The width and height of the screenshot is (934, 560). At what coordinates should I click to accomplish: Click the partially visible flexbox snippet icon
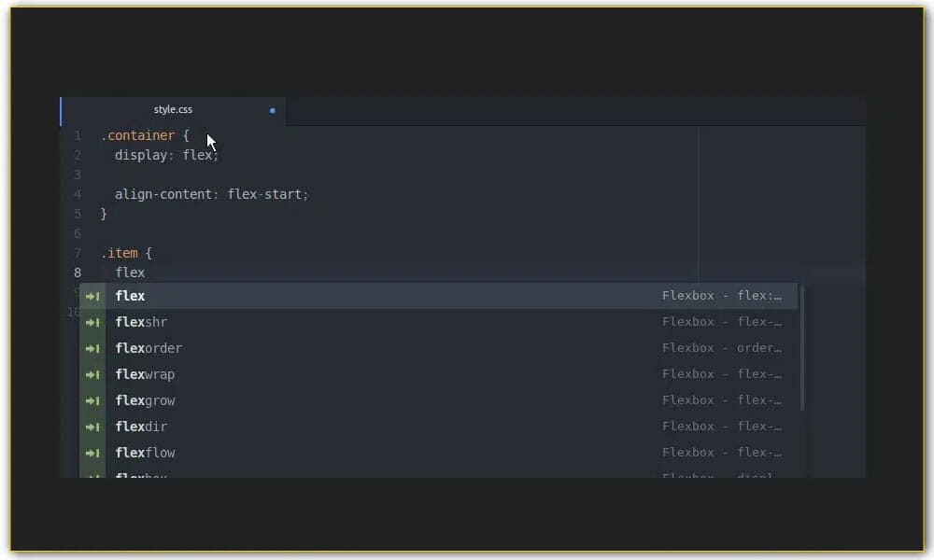coord(92,476)
